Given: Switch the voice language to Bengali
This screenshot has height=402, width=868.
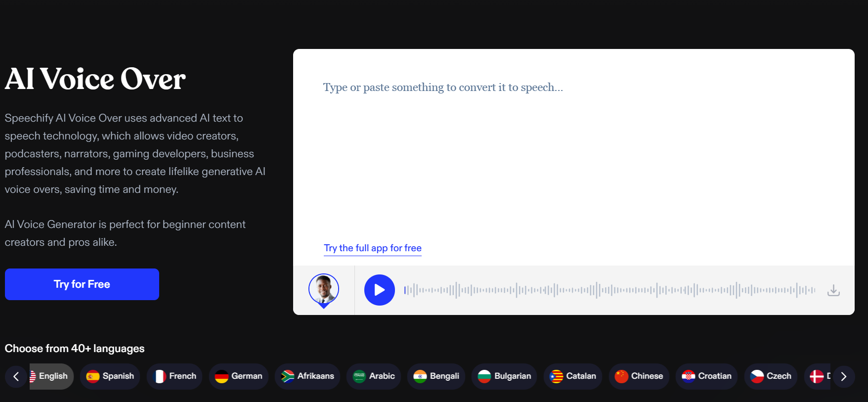Looking at the screenshot, I should [436, 376].
